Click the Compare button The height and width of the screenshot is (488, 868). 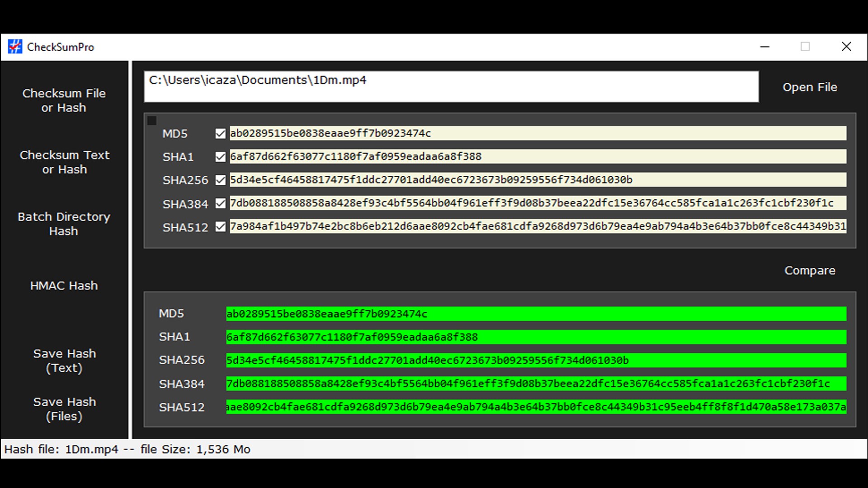[x=809, y=271]
